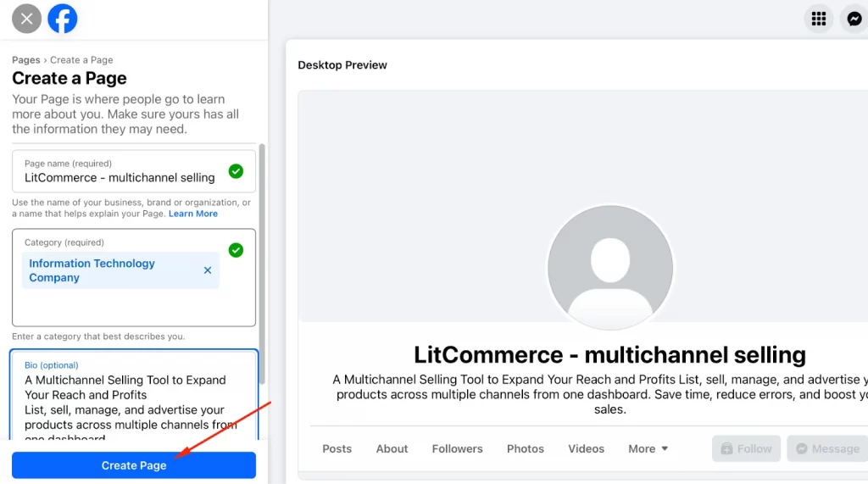This screenshot has height=484, width=868.
Task: Focus the Page name input field
Action: click(x=134, y=171)
